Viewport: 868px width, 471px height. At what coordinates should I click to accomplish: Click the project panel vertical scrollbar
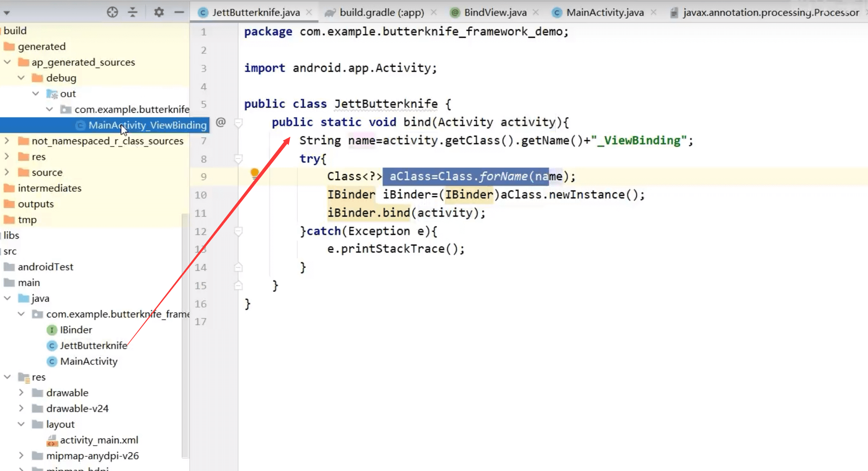pos(185,335)
